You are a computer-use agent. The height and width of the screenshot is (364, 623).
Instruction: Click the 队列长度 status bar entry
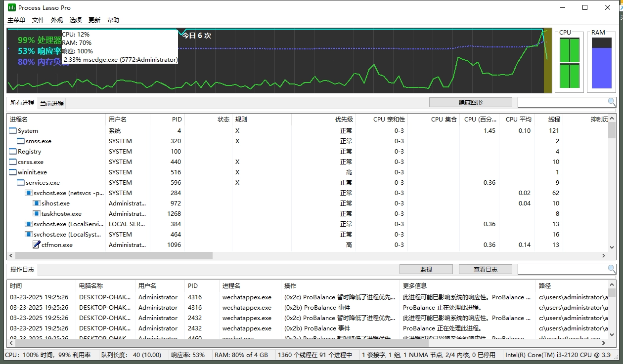click(x=131, y=355)
